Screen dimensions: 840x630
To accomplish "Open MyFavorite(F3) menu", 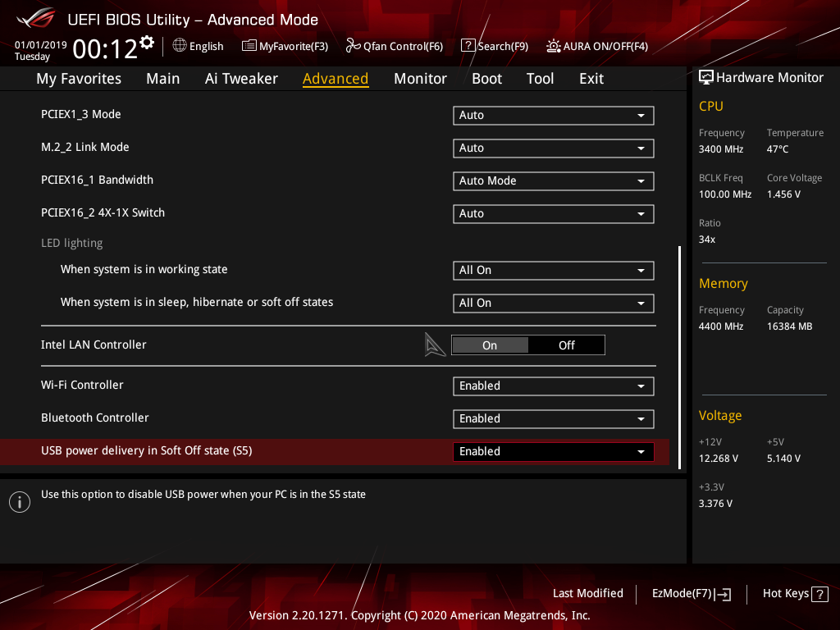I will point(285,46).
